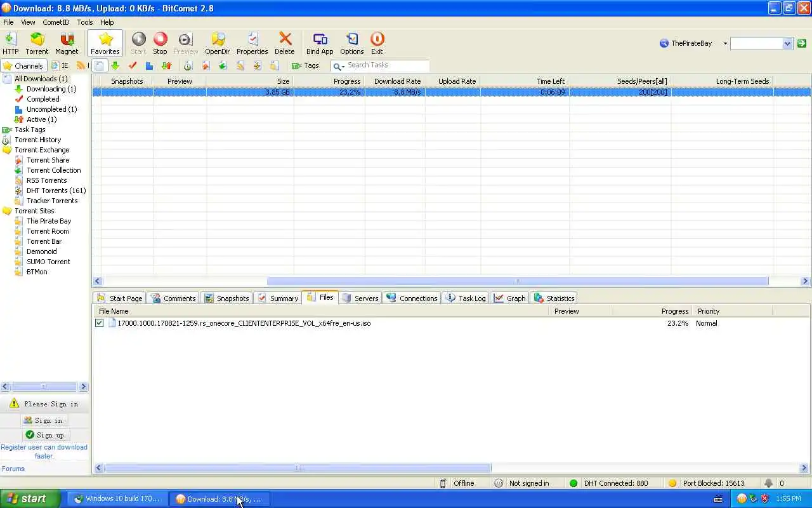Viewport: 812px width, 508px height.
Task: Click Register user can download faster link
Action: pos(44,451)
